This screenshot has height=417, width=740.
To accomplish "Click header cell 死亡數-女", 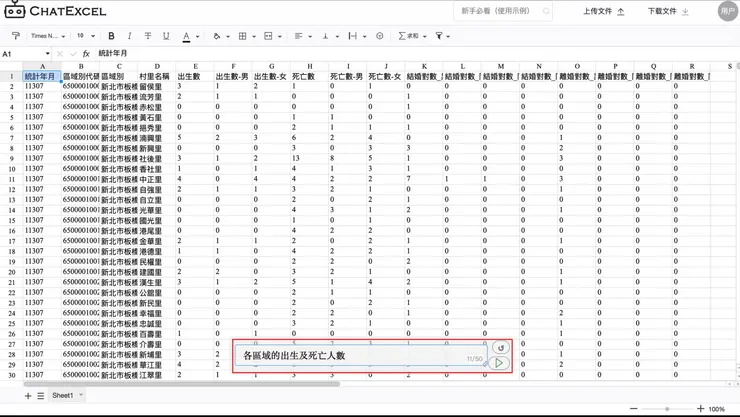I will pyautogui.click(x=386, y=76).
